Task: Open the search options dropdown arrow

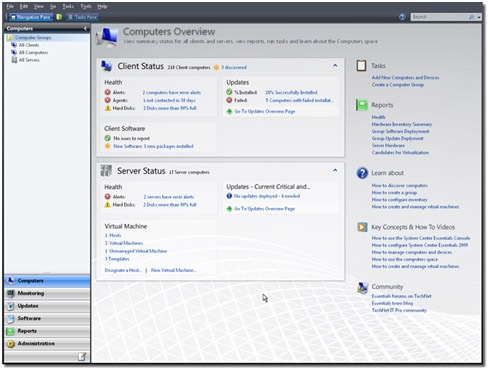Action: (479, 17)
